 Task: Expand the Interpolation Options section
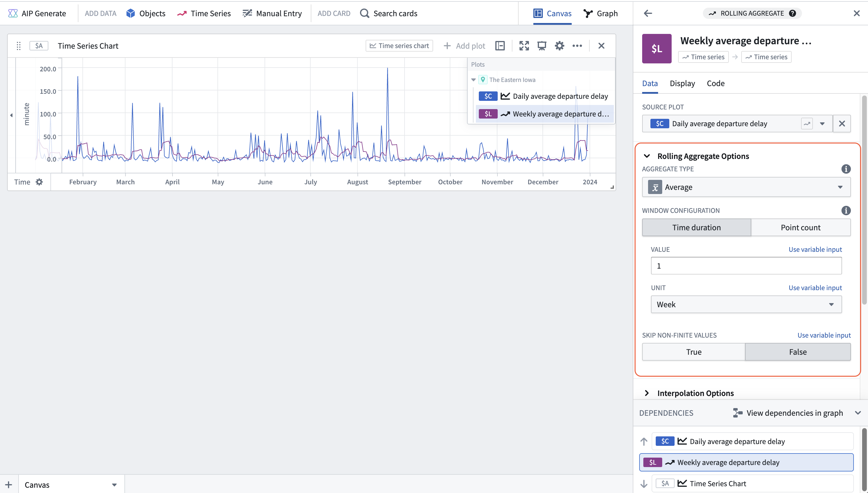click(695, 393)
